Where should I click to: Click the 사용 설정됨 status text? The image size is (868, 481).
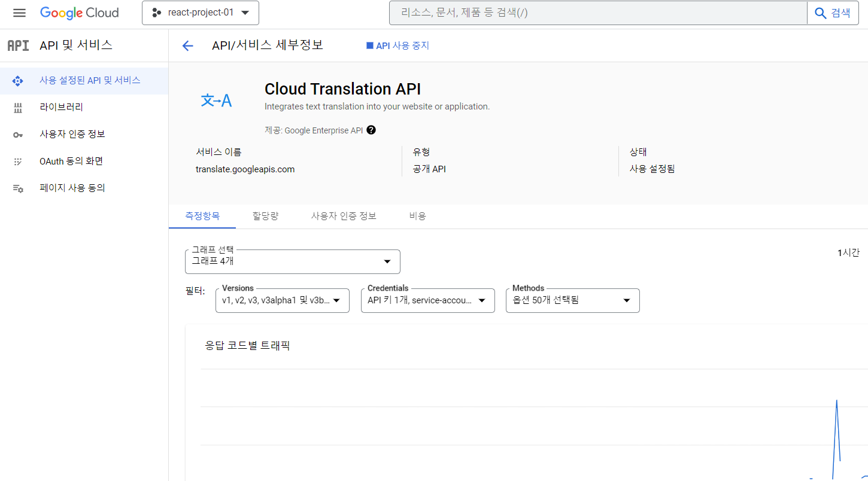[652, 169]
